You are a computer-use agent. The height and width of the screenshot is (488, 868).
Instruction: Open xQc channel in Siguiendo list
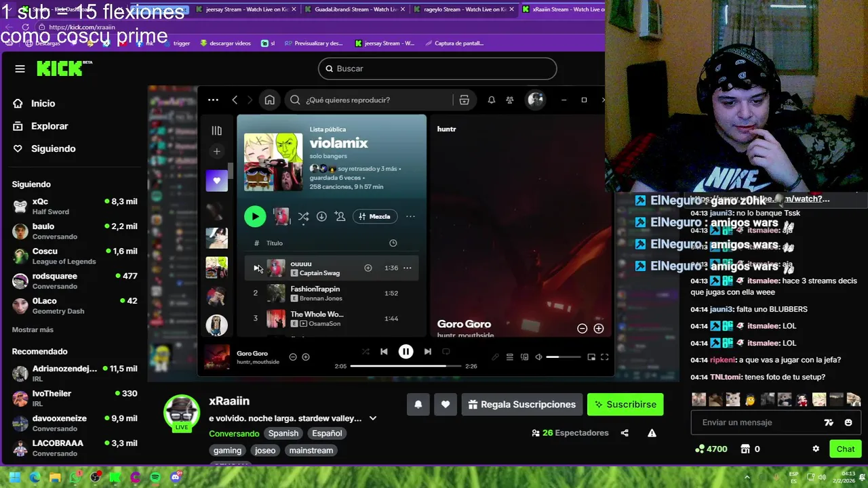75,206
